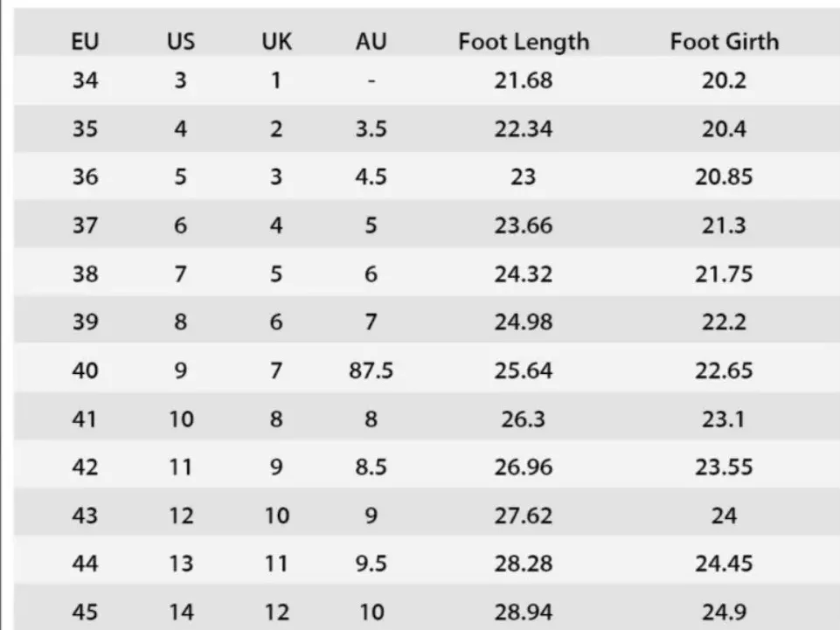Click foot girth value 24.9

(724, 612)
